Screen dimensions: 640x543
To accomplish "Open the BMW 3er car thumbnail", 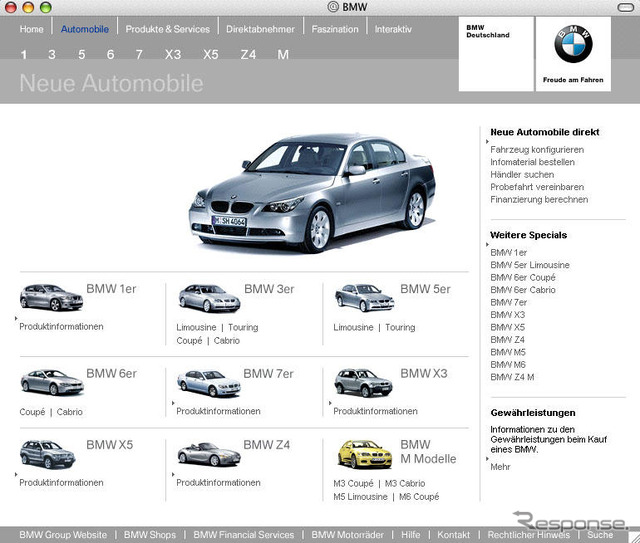I will (209, 298).
